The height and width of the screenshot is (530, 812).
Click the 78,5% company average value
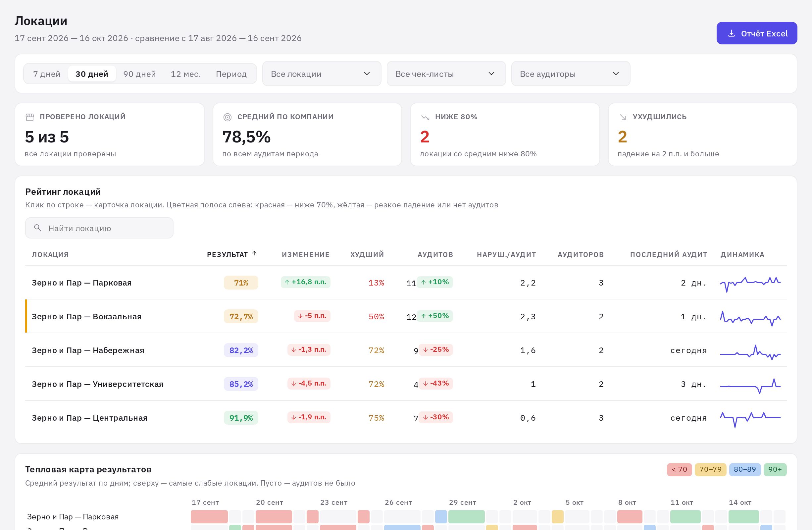[x=246, y=137]
